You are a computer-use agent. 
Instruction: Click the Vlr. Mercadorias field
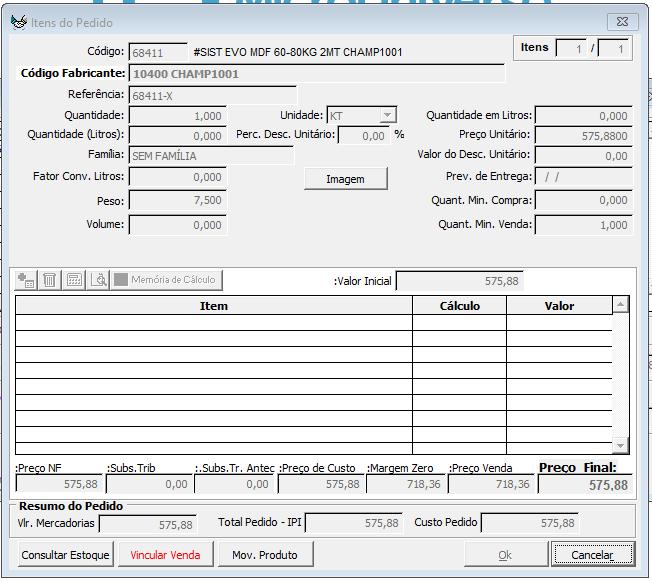coord(148,524)
